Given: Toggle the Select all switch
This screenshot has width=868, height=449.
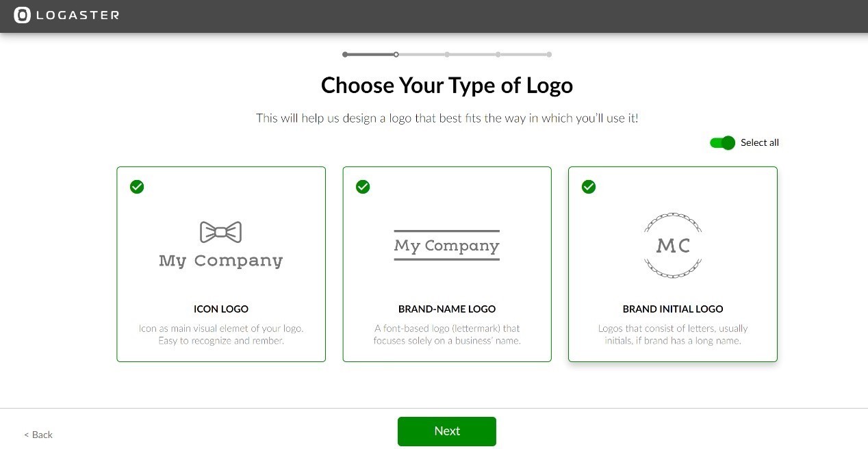Looking at the screenshot, I should (x=722, y=142).
